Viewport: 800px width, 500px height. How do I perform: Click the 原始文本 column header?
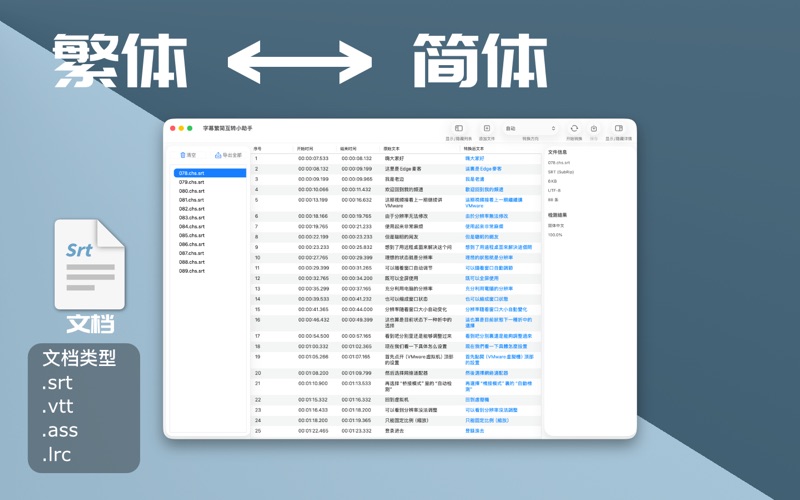pyautogui.click(x=392, y=148)
